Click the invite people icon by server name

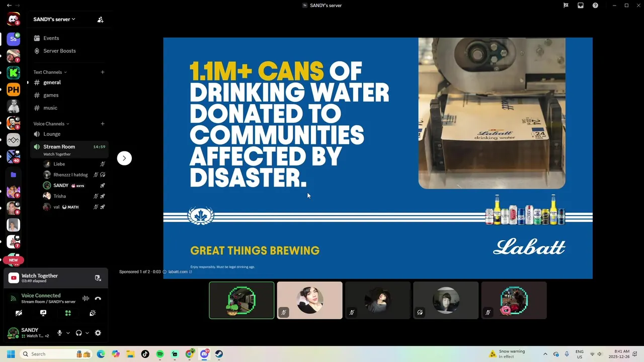pos(100,20)
